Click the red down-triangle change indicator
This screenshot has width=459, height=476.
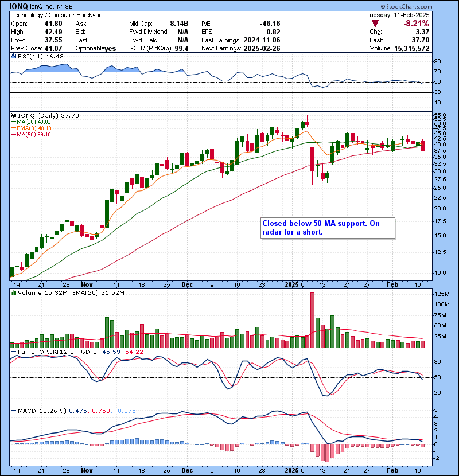tap(375, 24)
